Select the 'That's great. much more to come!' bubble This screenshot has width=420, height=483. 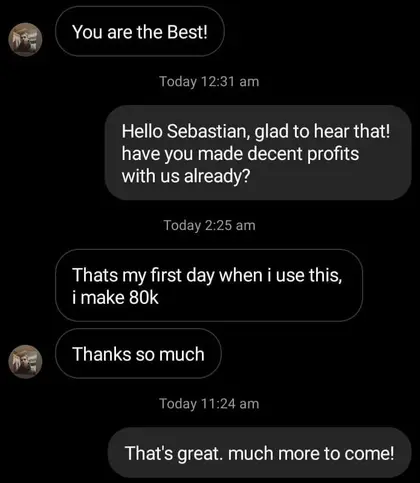pyautogui.click(x=260, y=453)
